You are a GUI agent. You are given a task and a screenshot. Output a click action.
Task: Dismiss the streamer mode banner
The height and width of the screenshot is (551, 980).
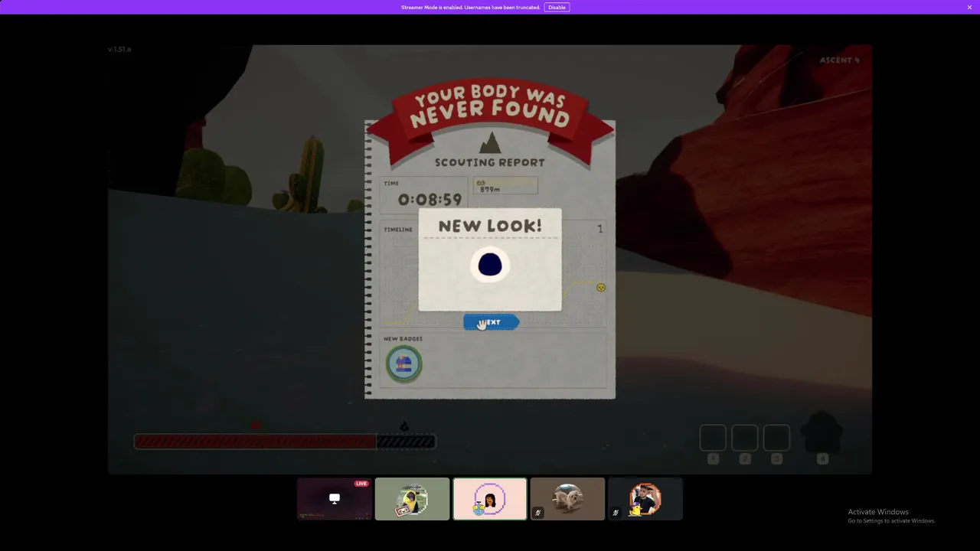tap(969, 7)
